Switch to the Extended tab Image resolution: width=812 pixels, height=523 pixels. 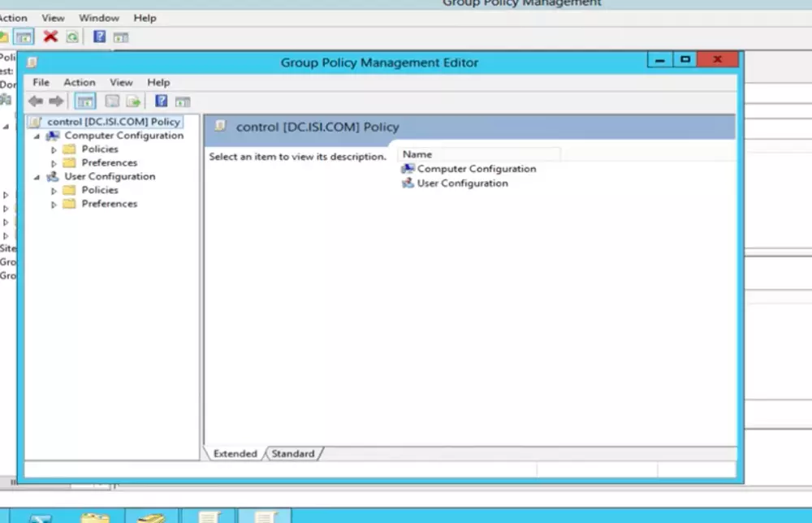tap(235, 454)
